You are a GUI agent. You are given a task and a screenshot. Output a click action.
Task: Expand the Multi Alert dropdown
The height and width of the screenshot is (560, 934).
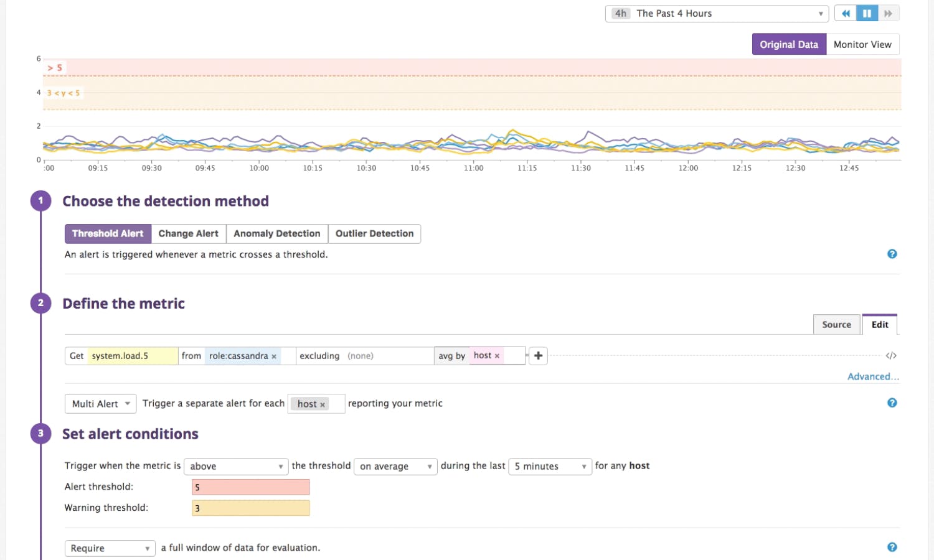[100, 404]
